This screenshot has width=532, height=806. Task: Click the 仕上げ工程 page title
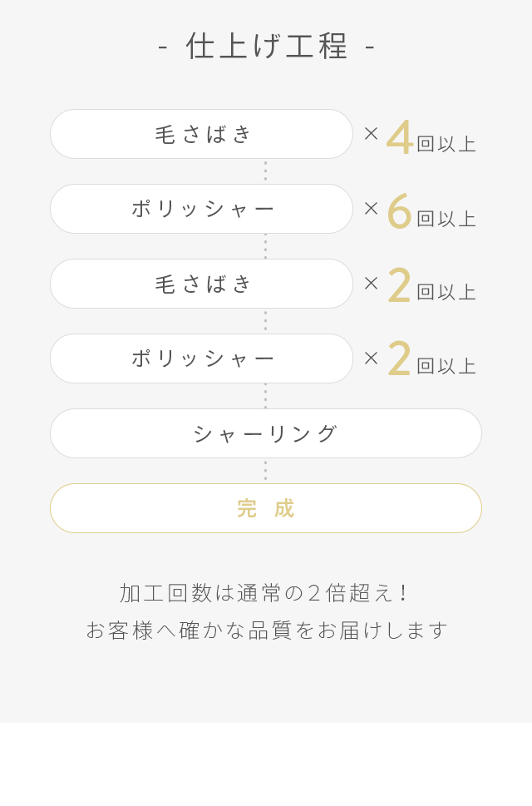pos(266,46)
